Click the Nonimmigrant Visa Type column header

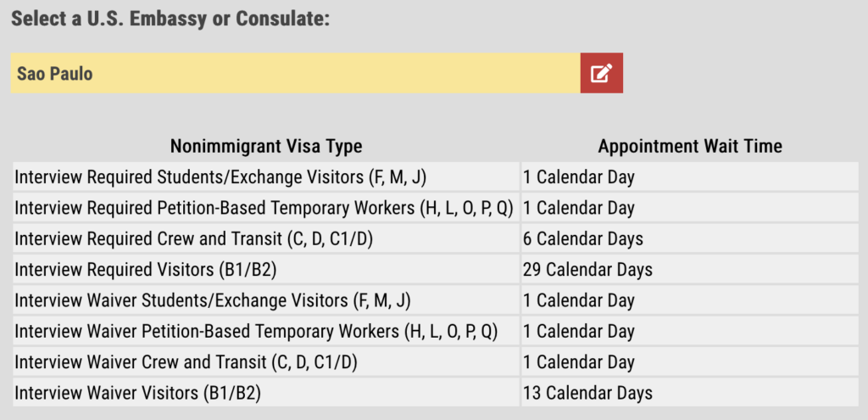(266, 146)
